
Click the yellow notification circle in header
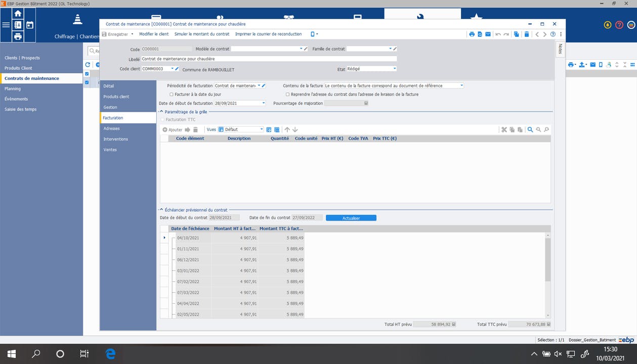click(x=608, y=25)
